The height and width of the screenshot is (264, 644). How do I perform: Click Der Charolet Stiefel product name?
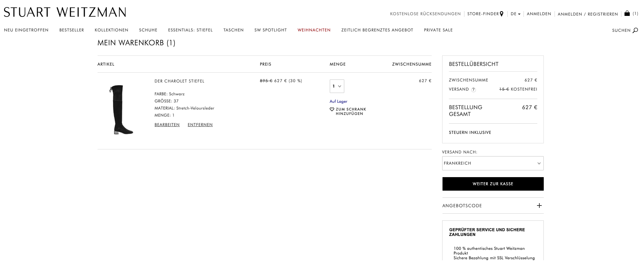[x=179, y=81]
